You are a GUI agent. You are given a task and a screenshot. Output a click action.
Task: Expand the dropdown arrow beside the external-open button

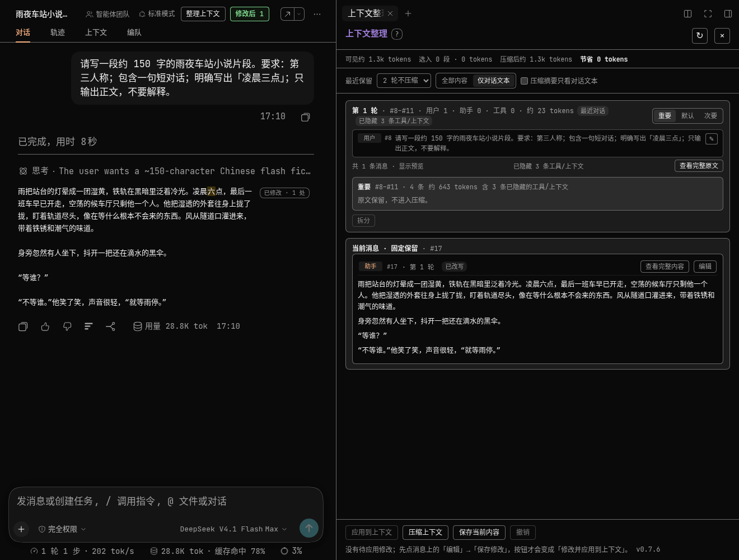point(299,14)
